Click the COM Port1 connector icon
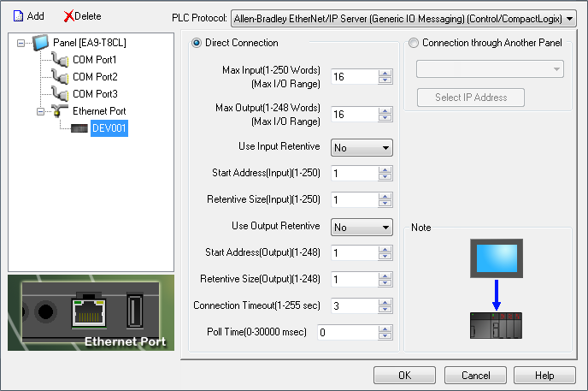The image size is (588, 391). pos(60,60)
